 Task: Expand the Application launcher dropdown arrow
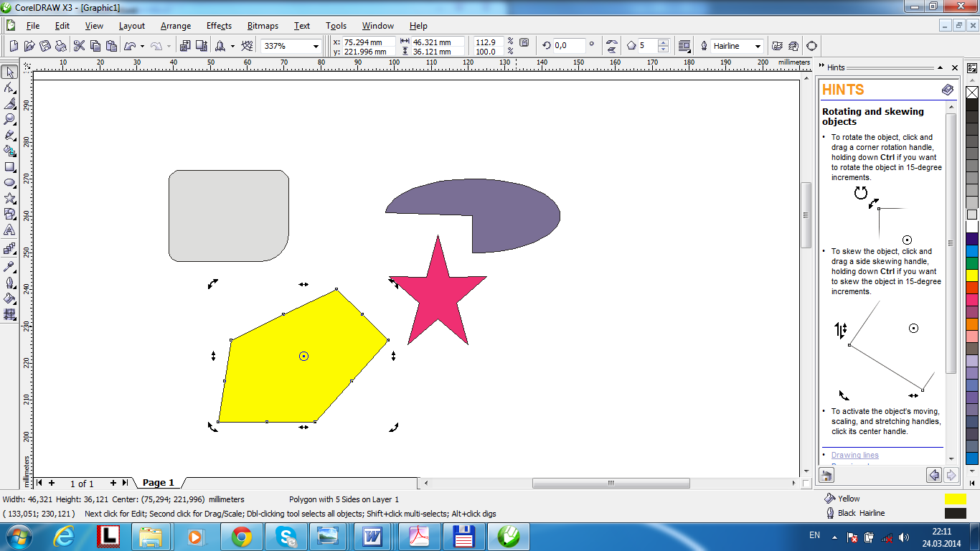[x=232, y=46]
